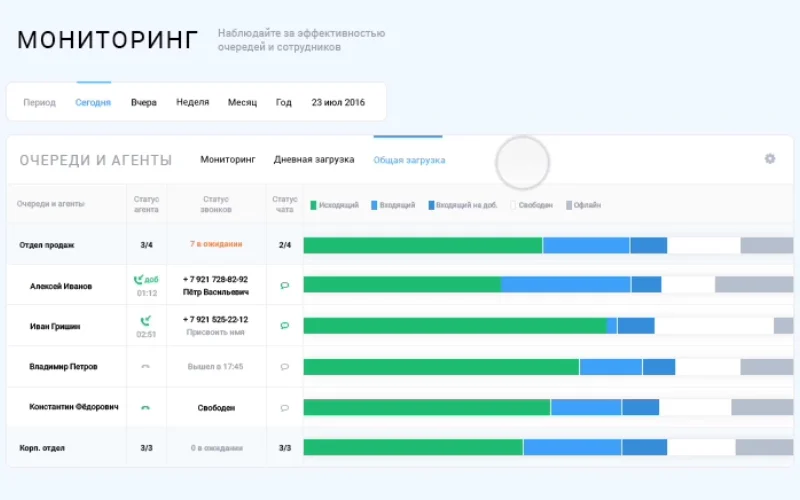Viewport: 800px width, 500px height.
Task: Select the Год period tab
Action: 284,102
